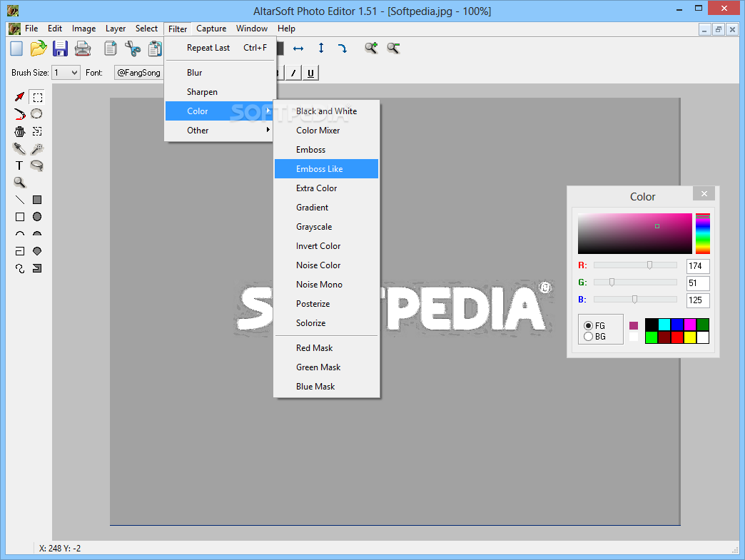Flip the image horizontally
This screenshot has width=745, height=560.
pos(298,49)
